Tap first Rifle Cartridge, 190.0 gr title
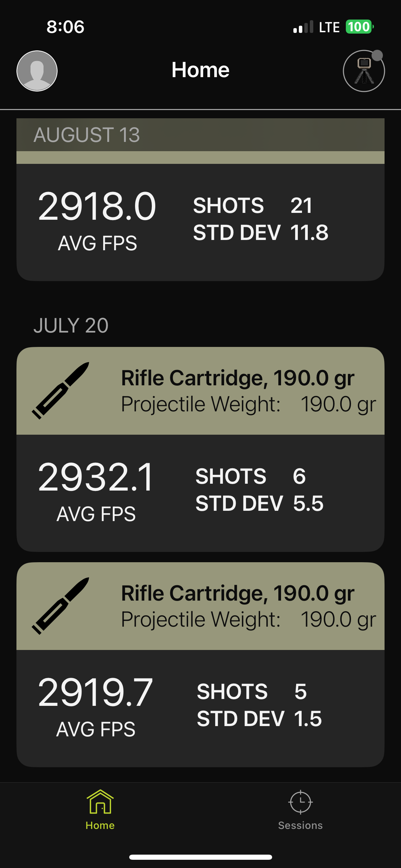 pos(238,378)
